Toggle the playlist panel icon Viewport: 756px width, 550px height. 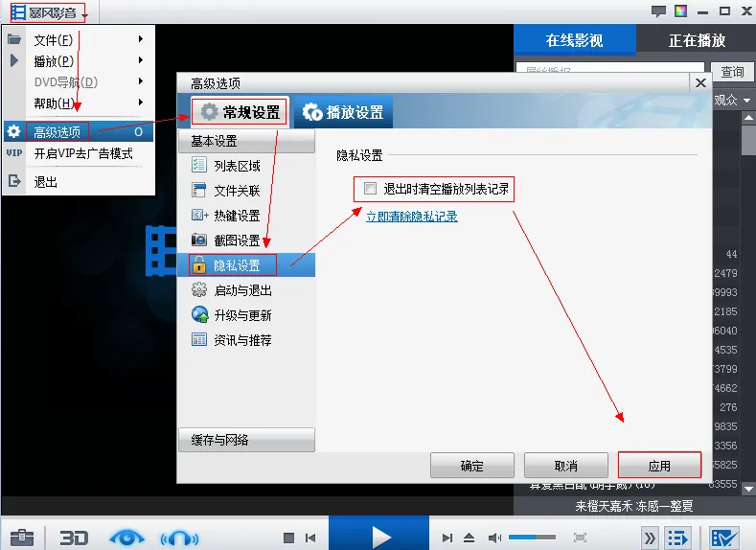[x=677, y=538]
